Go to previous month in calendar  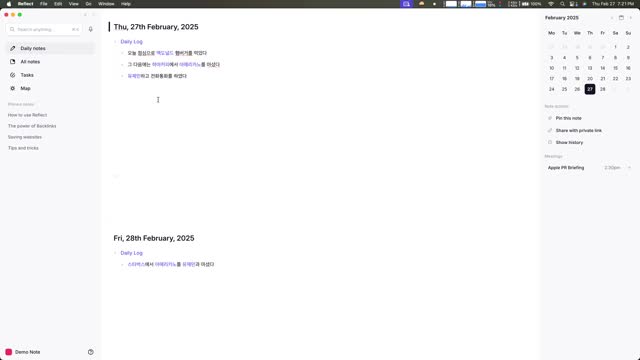612,18
